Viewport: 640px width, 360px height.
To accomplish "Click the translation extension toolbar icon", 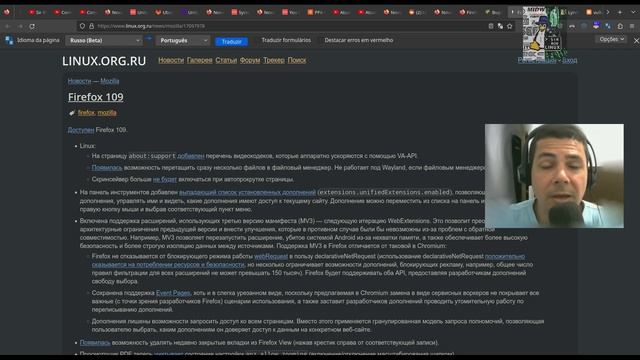I will 608,26.
